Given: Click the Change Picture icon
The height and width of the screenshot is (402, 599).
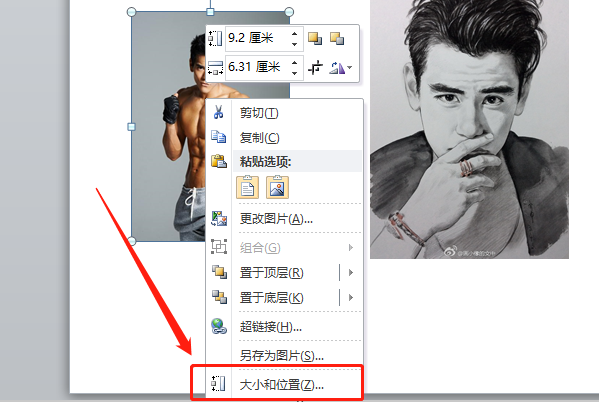Looking at the screenshot, I should coord(219,219).
